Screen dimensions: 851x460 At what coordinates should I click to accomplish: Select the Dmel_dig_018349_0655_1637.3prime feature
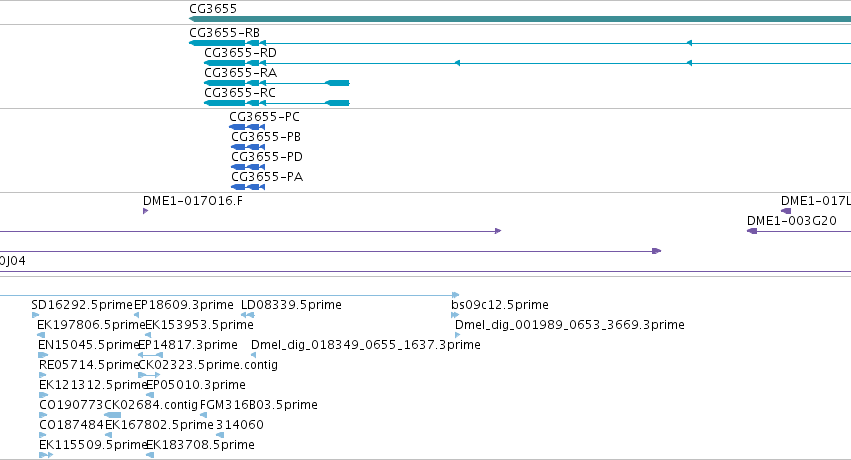(253, 355)
